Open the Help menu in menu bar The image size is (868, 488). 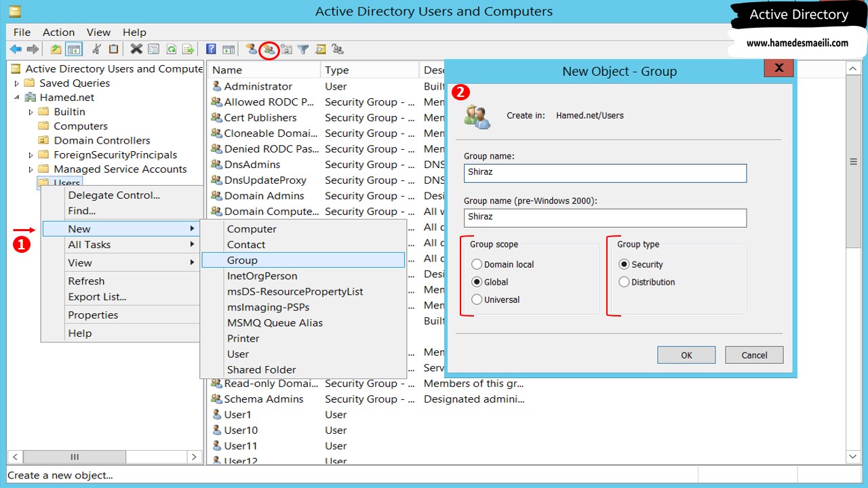coord(134,32)
